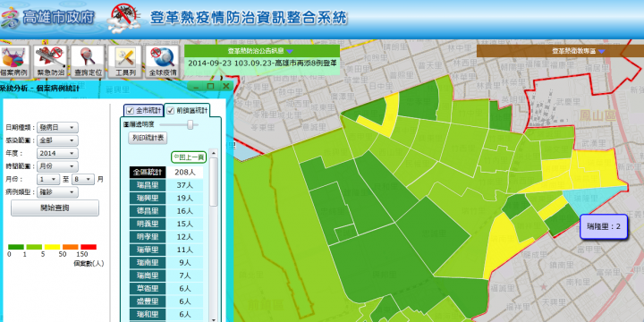Open the 病例類型 dropdown showing 確診
The image size is (644, 322).
pos(57,192)
